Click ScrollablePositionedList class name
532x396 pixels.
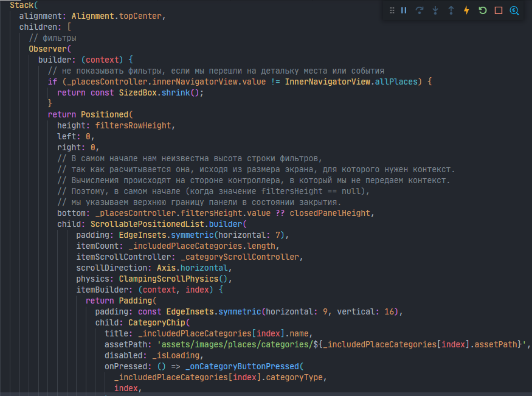147,224
